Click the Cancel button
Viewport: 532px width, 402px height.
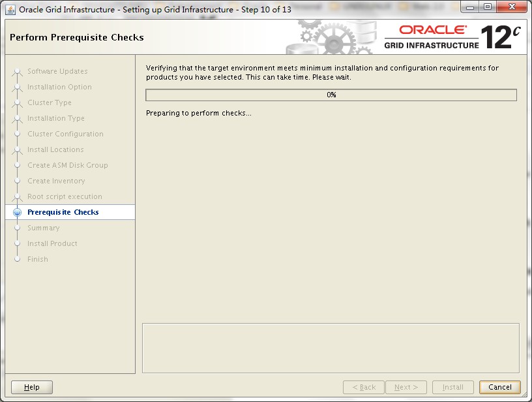[x=499, y=387]
